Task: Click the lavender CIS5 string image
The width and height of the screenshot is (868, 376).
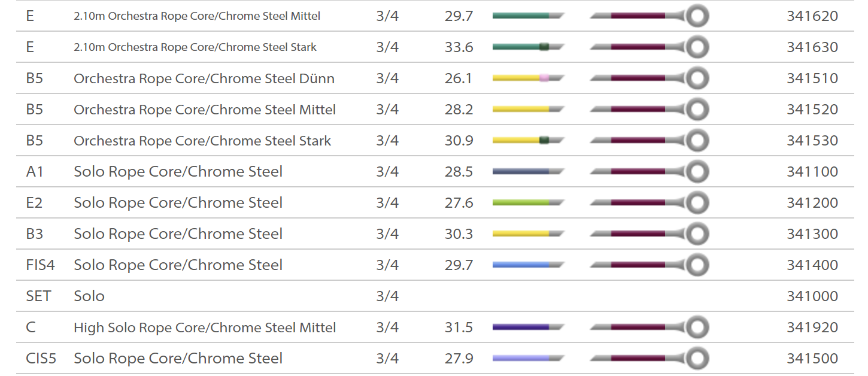Action: [x=527, y=359]
